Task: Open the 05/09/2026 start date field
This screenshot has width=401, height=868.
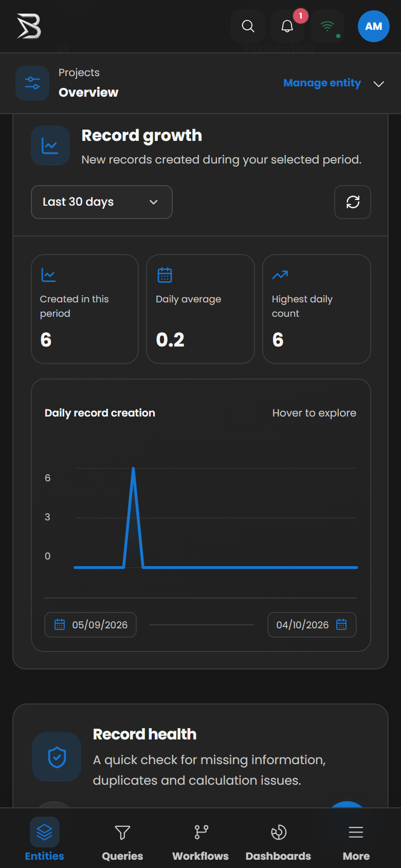Action: pos(90,625)
